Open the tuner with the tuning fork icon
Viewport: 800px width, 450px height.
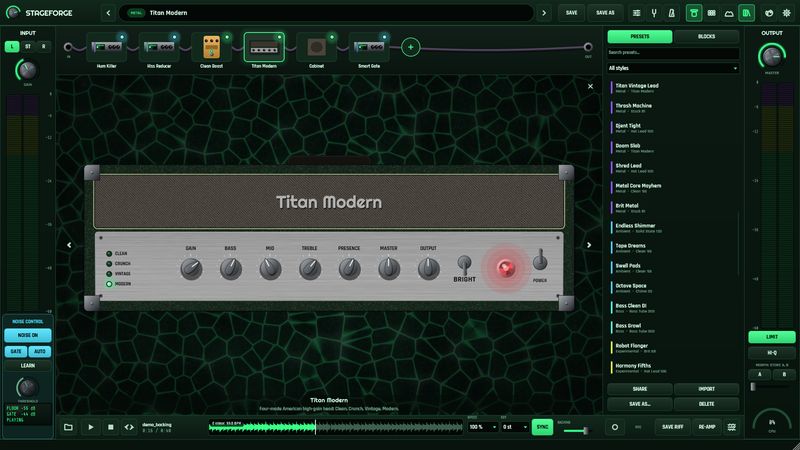[654, 13]
